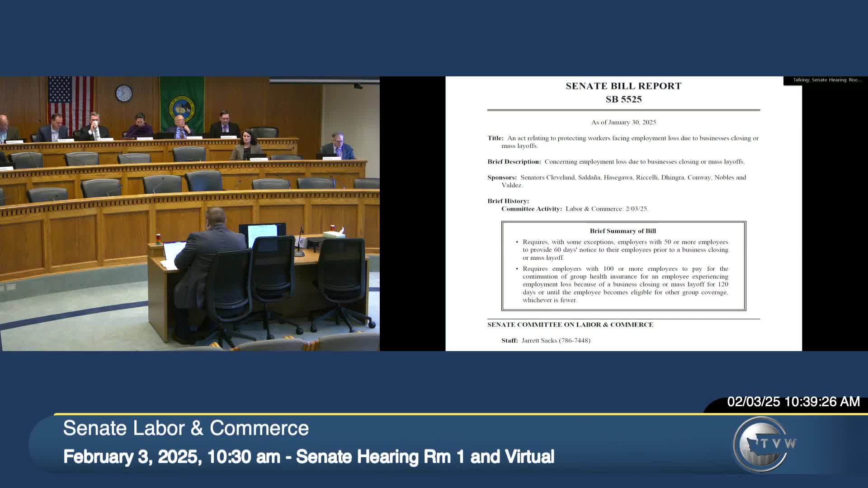Click the 'As of January 30, 2025' date
Screen dimensions: 868x488
click(623, 122)
